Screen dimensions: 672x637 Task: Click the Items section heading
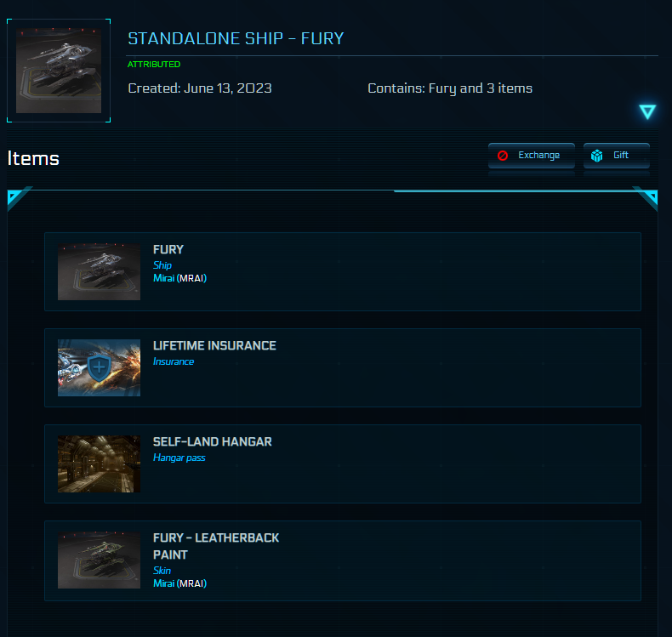click(x=33, y=158)
